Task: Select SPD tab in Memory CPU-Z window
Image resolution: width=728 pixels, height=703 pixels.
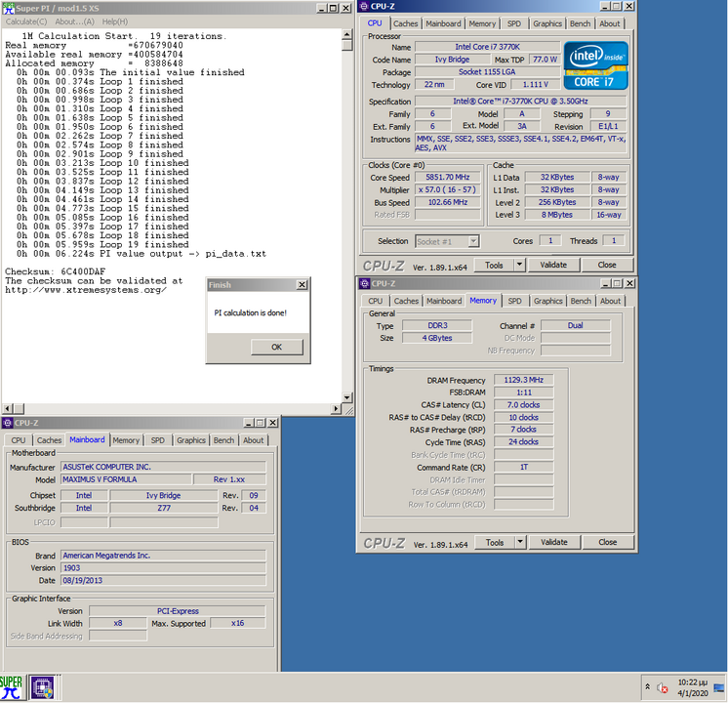Action: pyautogui.click(x=514, y=301)
